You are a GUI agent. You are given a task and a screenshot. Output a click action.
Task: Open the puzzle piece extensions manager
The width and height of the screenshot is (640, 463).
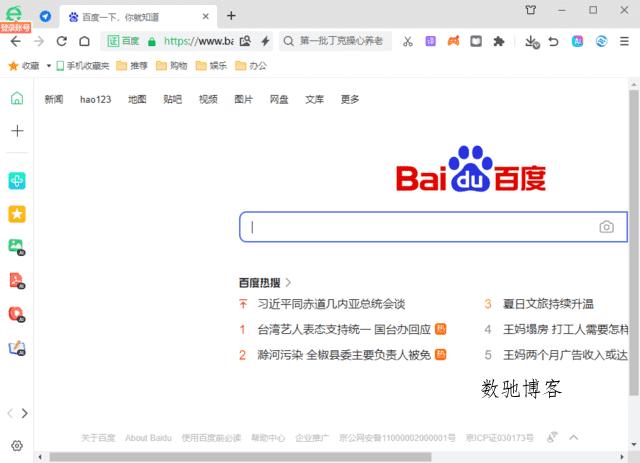[499, 41]
